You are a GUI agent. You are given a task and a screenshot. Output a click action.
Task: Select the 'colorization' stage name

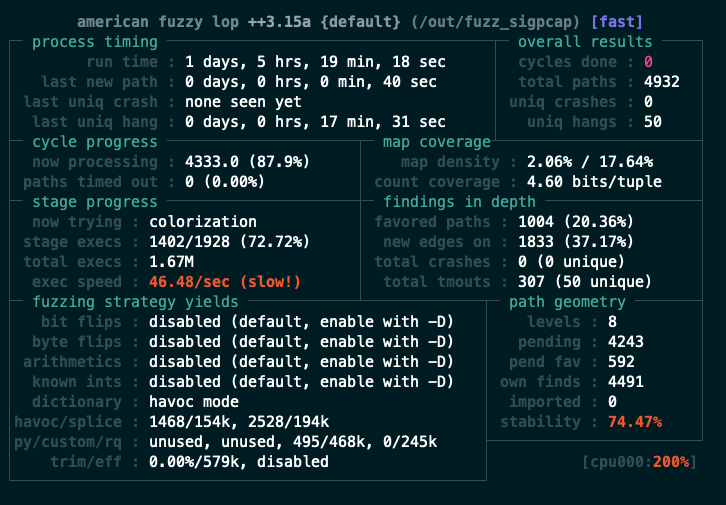pos(203,222)
